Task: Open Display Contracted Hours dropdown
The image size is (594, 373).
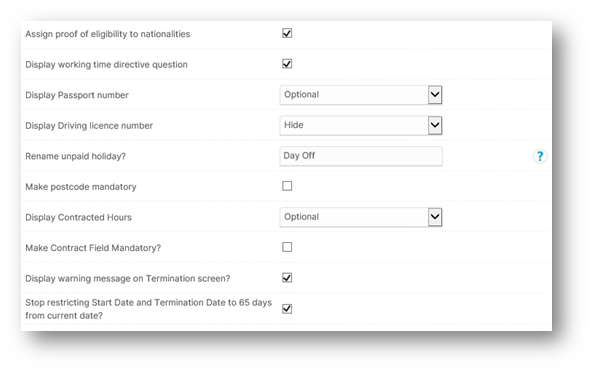Action: tap(361, 217)
